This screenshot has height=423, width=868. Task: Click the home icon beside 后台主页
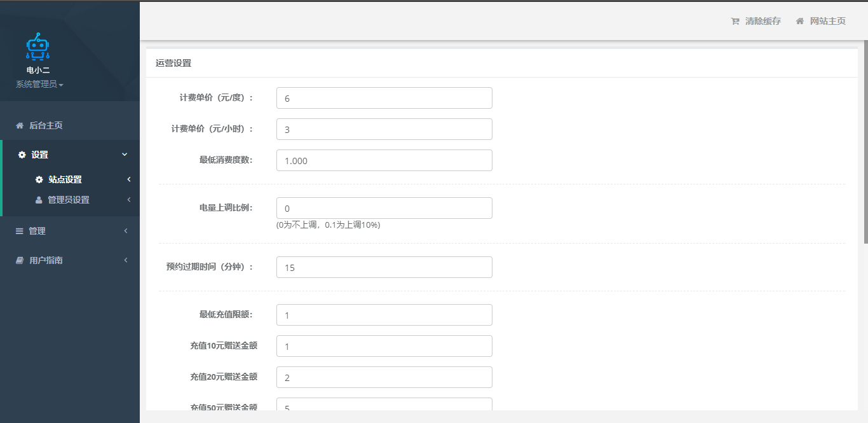pyautogui.click(x=20, y=125)
